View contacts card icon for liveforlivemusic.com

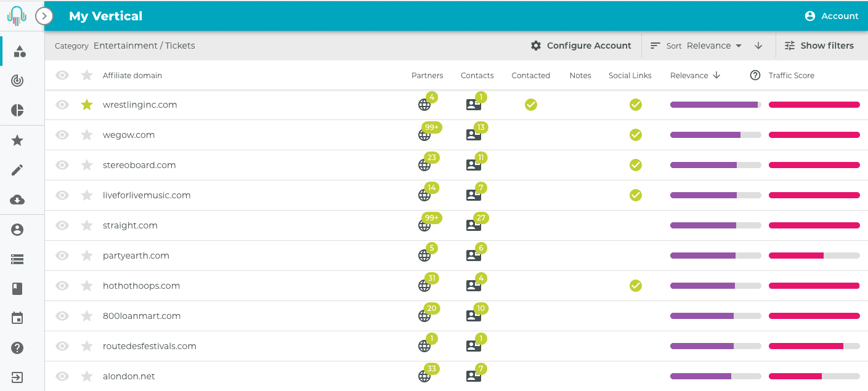pos(474,195)
